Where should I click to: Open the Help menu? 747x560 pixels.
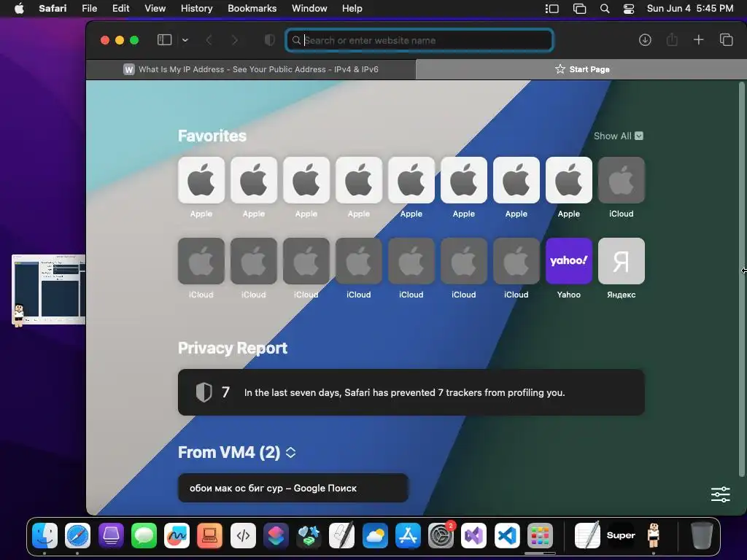pos(352,9)
